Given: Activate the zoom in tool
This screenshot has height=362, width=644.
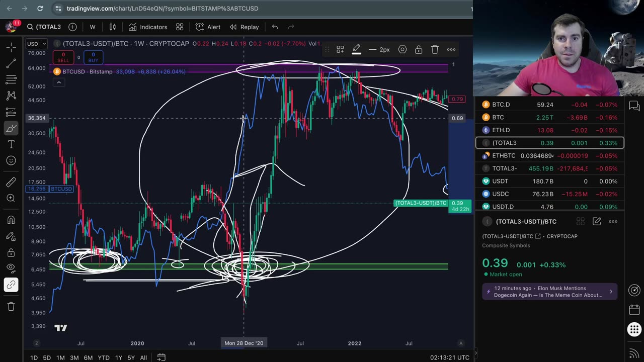Looking at the screenshot, I should point(11,198).
